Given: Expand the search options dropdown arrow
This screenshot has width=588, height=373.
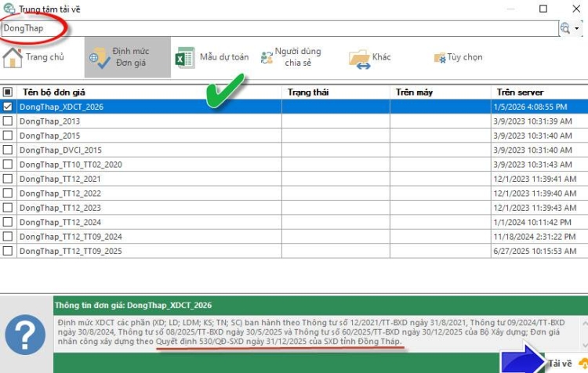Looking at the screenshot, I should (x=577, y=28).
